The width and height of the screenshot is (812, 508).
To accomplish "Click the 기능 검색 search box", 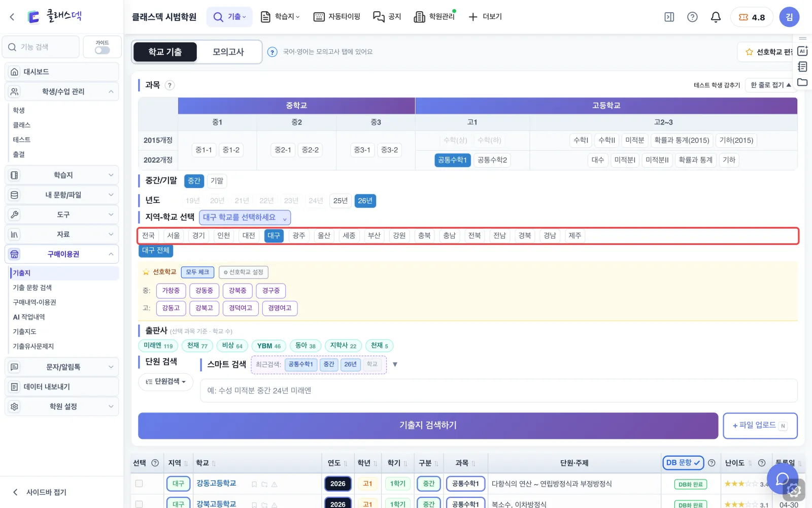I will click(41, 47).
